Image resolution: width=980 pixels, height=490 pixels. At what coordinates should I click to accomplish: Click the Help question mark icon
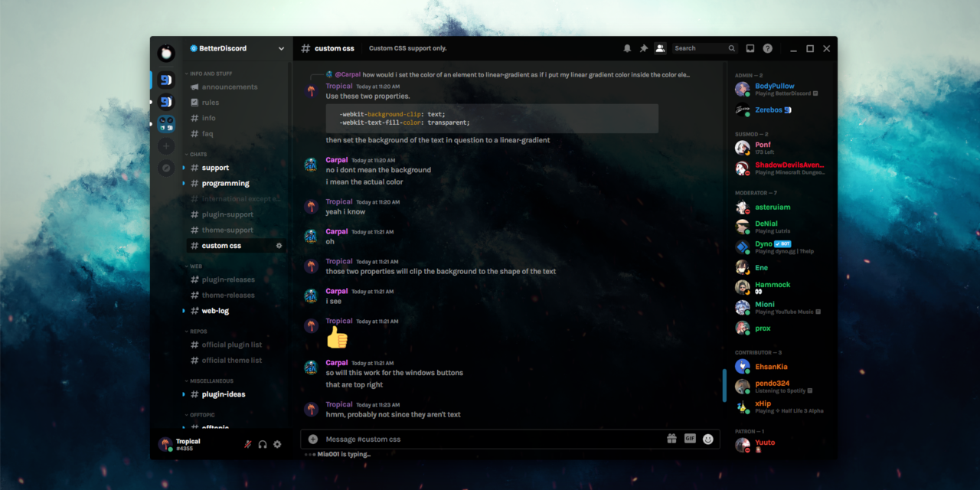point(767,47)
